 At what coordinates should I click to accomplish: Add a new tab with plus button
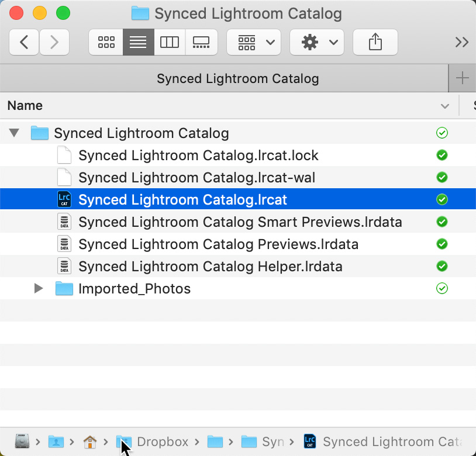(462, 78)
